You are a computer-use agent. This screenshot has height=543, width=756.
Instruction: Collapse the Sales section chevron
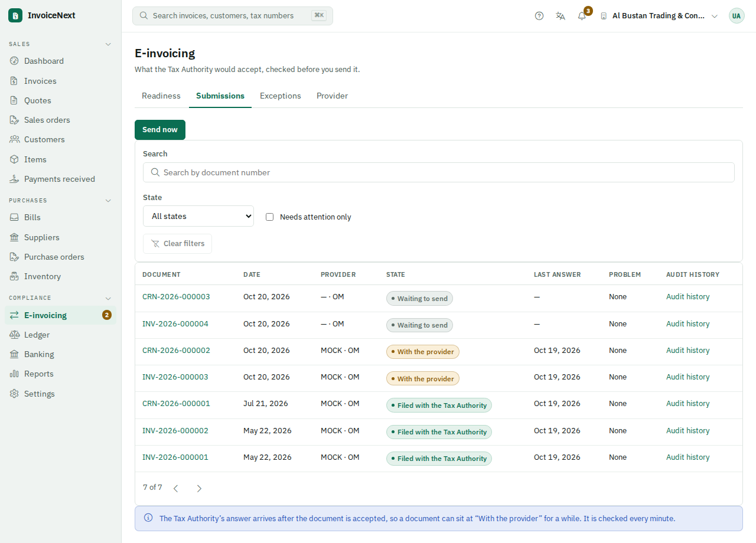pos(108,44)
